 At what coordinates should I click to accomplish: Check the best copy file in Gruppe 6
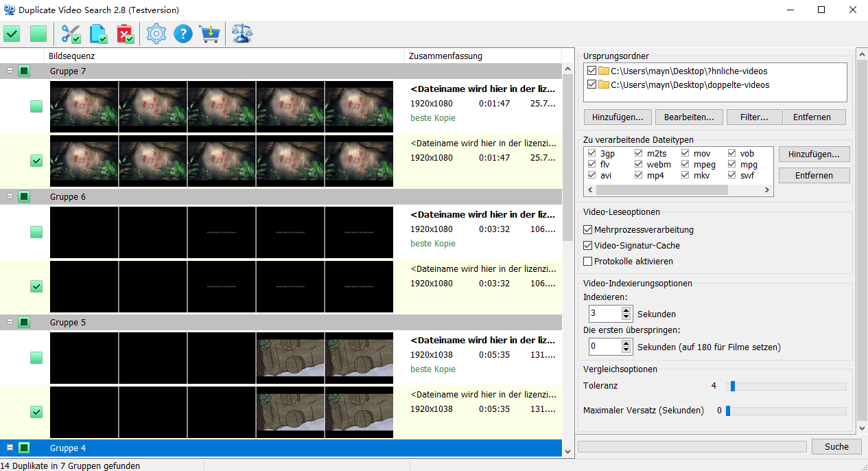36,232
